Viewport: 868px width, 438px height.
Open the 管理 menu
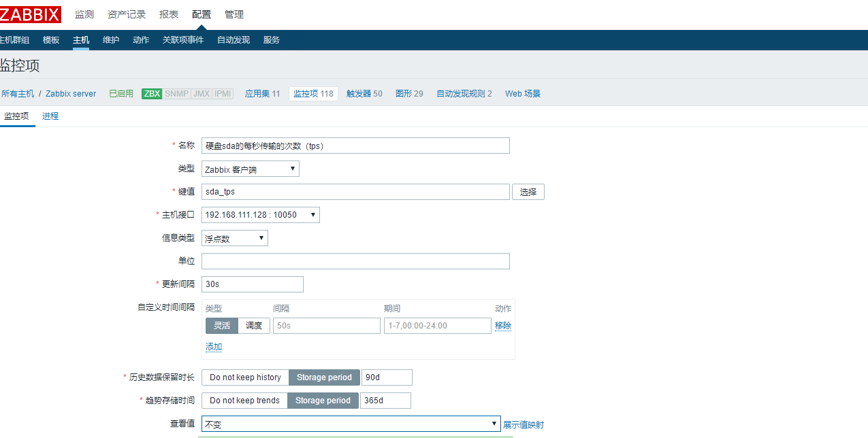(234, 14)
